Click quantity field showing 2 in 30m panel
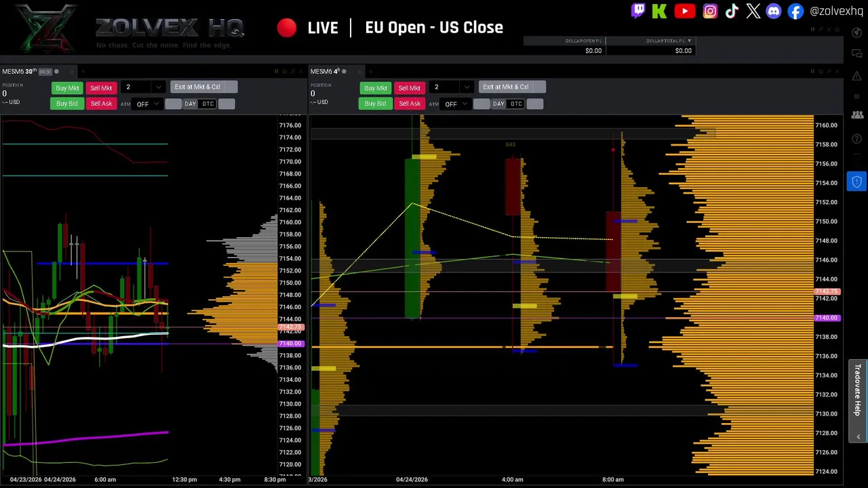Image resolution: width=868 pixels, height=488 pixels. coord(137,87)
